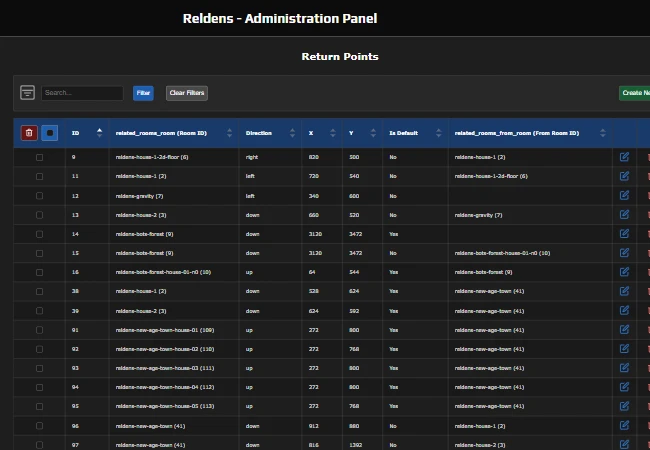Image resolution: width=650 pixels, height=450 pixels.
Task: Focus the Search input field
Action: 82,93
